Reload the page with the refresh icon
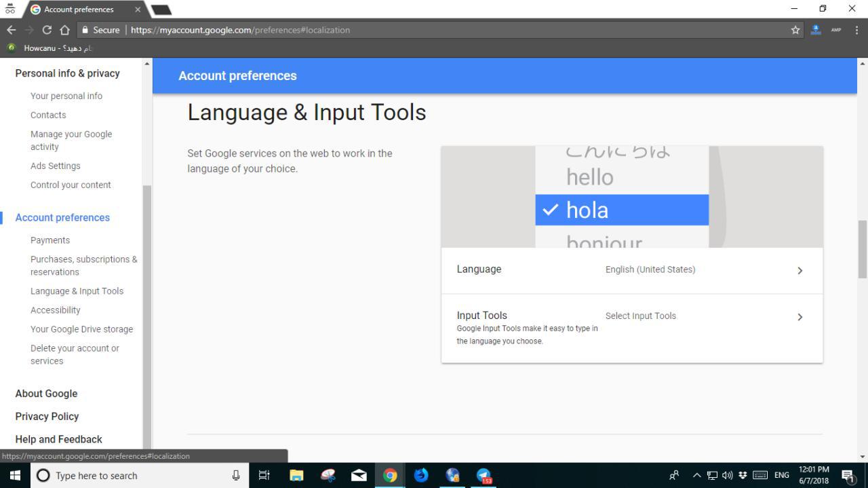868x488 pixels. [x=47, y=30]
